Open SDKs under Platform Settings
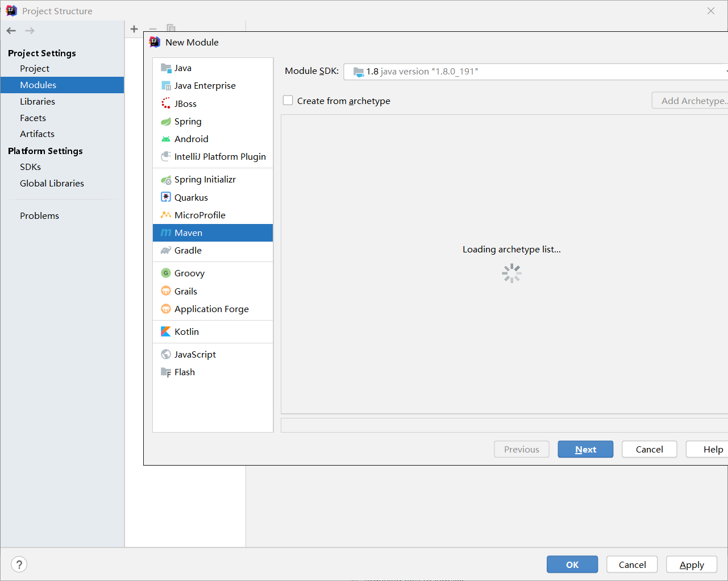 pyautogui.click(x=31, y=167)
